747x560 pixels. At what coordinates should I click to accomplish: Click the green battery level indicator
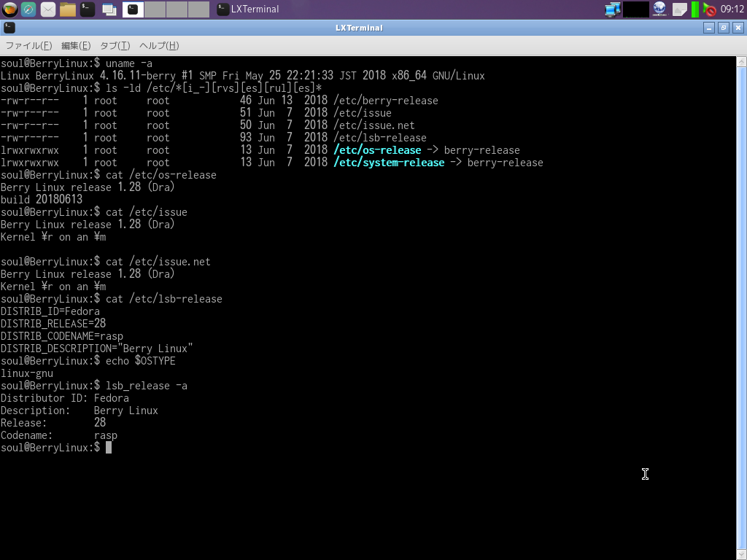click(x=695, y=9)
